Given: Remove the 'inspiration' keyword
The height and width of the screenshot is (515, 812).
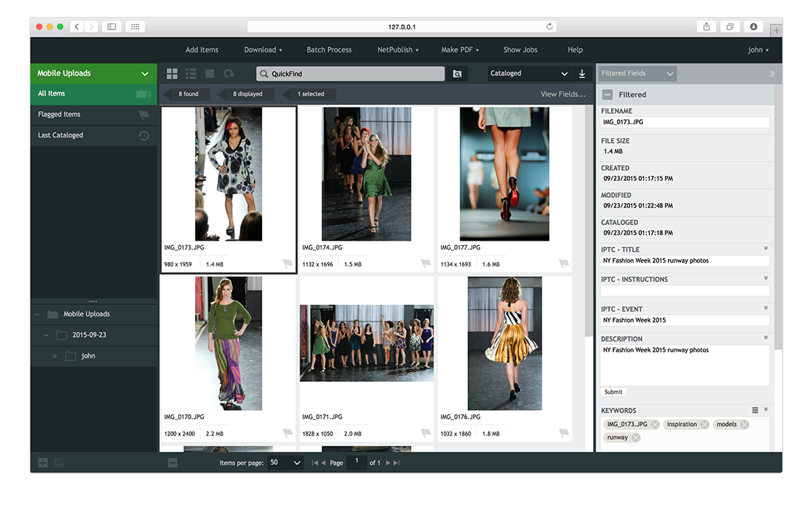Looking at the screenshot, I should coord(705,425).
